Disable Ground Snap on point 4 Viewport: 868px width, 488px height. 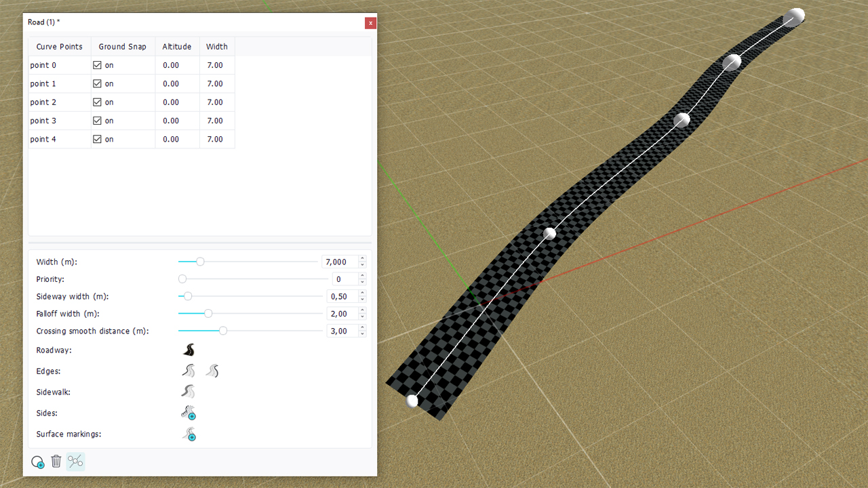[97, 139]
